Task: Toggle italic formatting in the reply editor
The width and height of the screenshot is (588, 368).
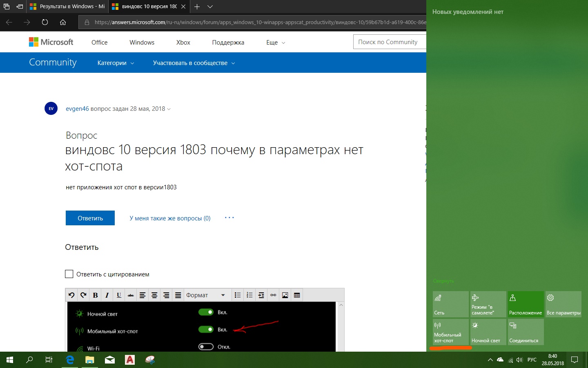Action: point(107,295)
